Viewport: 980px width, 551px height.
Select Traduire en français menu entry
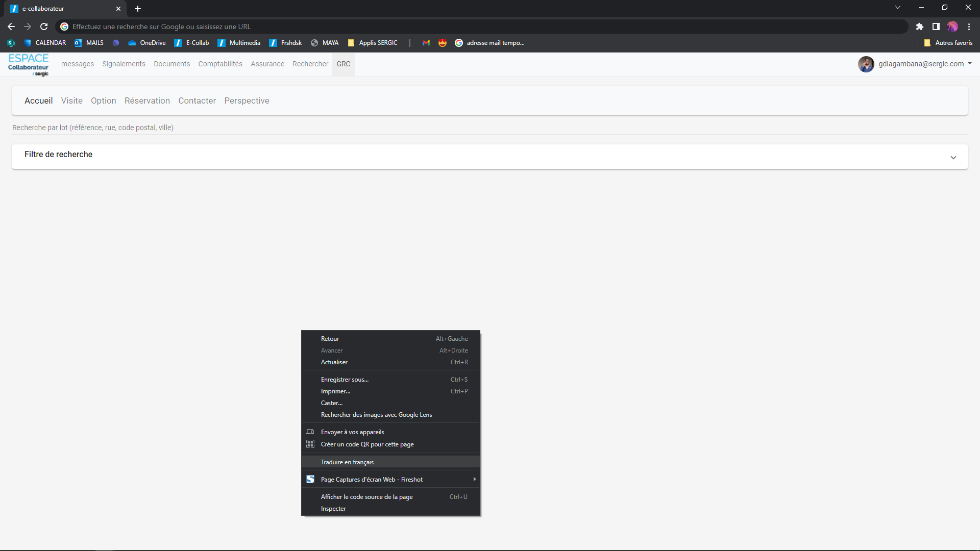[347, 462]
